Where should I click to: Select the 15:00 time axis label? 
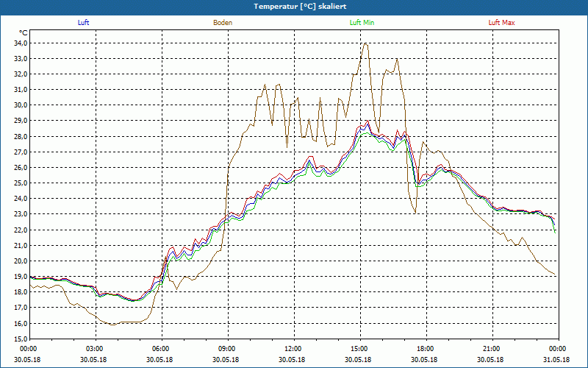click(359, 349)
